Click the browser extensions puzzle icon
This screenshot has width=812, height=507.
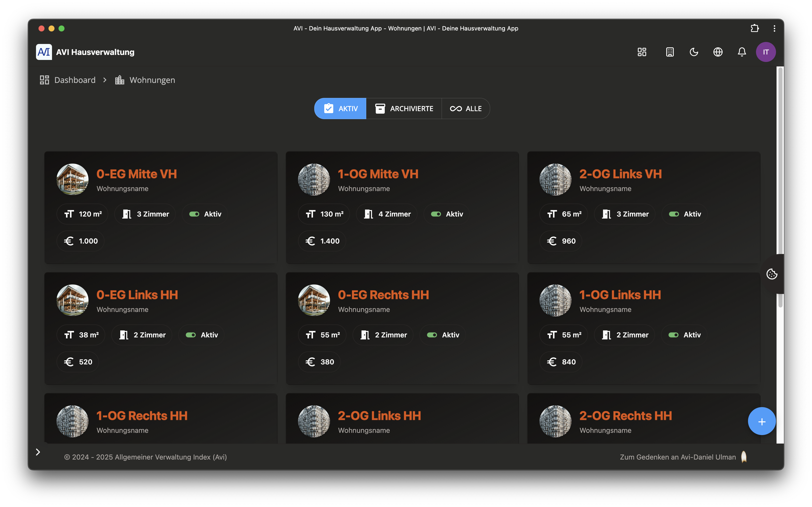pyautogui.click(x=754, y=28)
